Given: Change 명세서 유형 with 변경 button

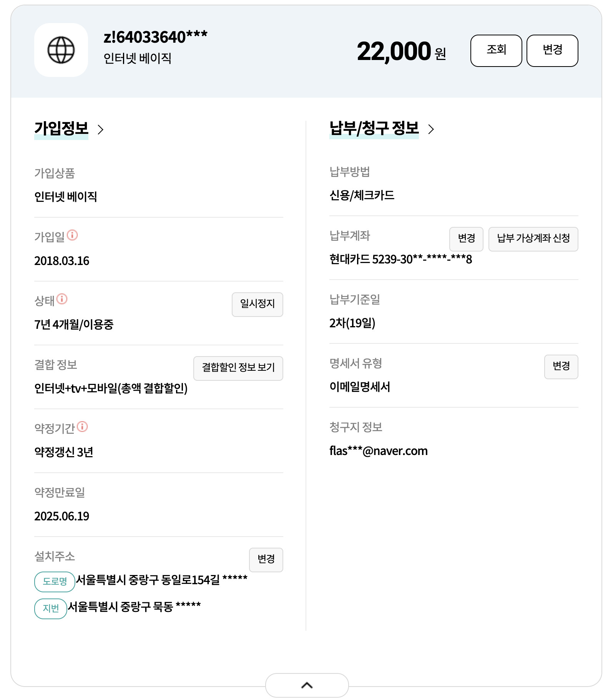Looking at the screenshot, I should coord(561,367).
